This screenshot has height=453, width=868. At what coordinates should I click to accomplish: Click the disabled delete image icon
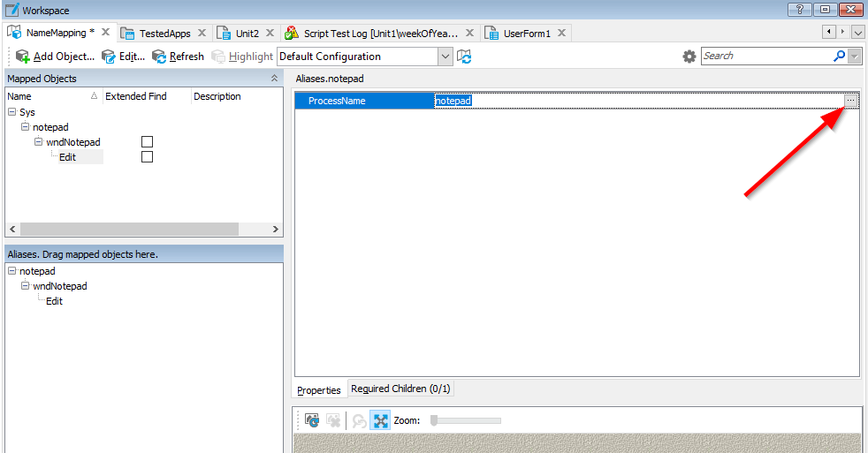(333, 420)
